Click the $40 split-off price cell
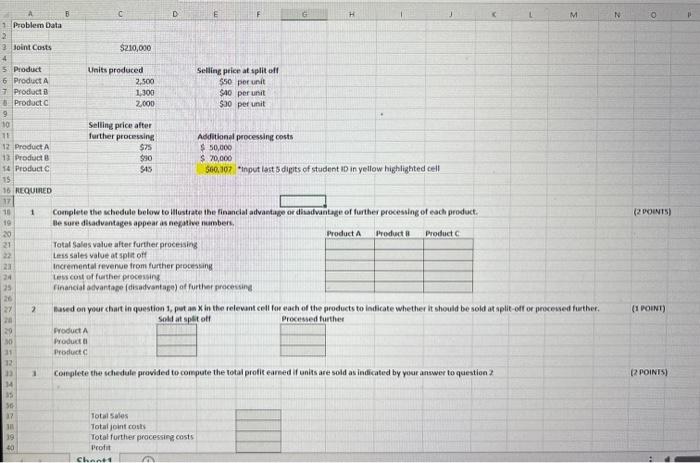Viewport: 700px width, 463px height. (x=225, y=93)
